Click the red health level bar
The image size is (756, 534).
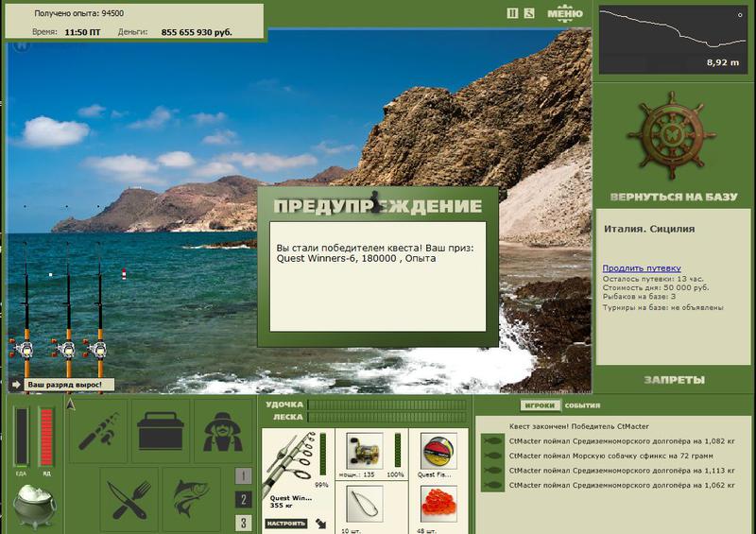point(46,437)
